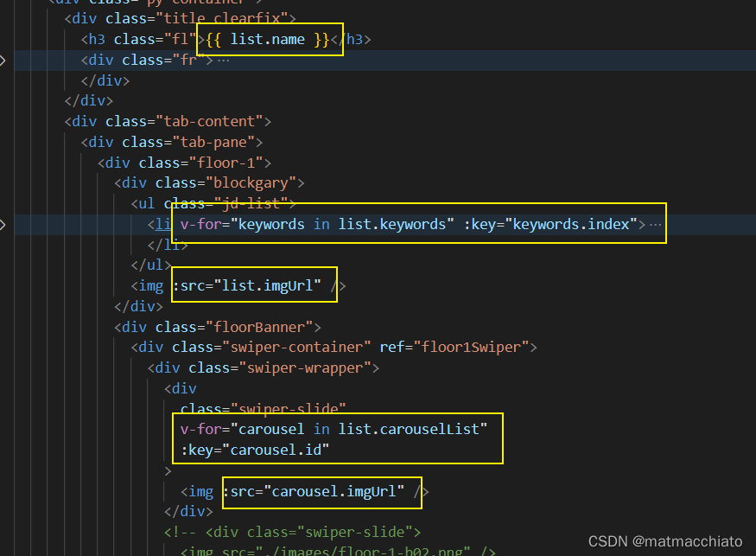This screenshot has width=756, height=556.
Task: Click the closing </ul> tag
Action: 151,265
